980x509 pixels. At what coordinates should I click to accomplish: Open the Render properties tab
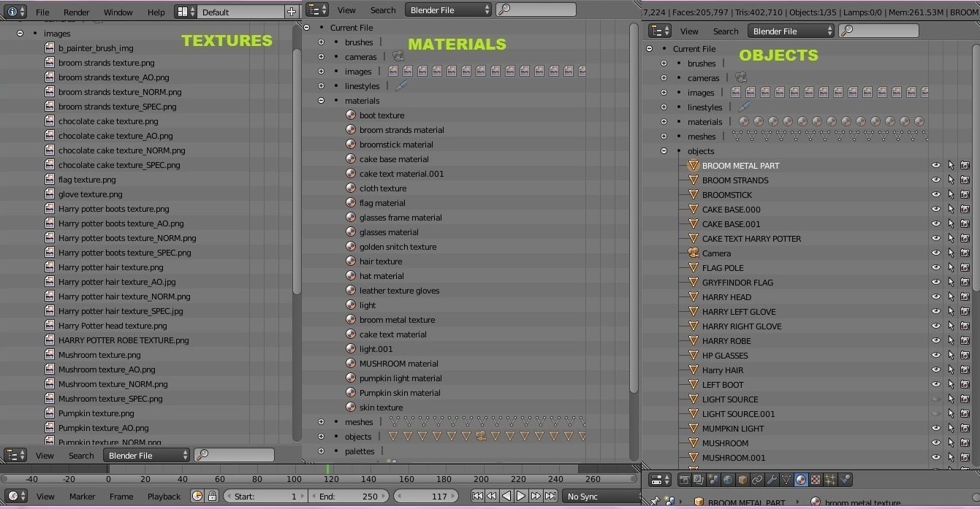click(684, 480)
